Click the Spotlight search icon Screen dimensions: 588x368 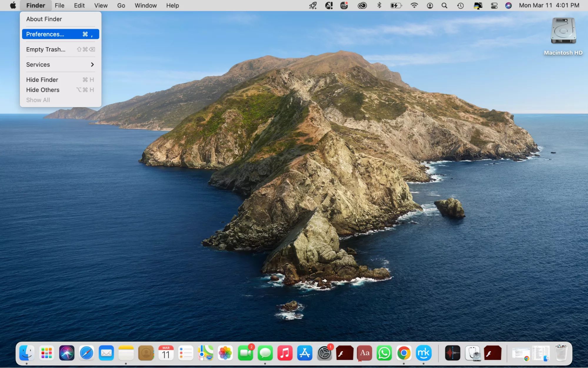[444, 5]
